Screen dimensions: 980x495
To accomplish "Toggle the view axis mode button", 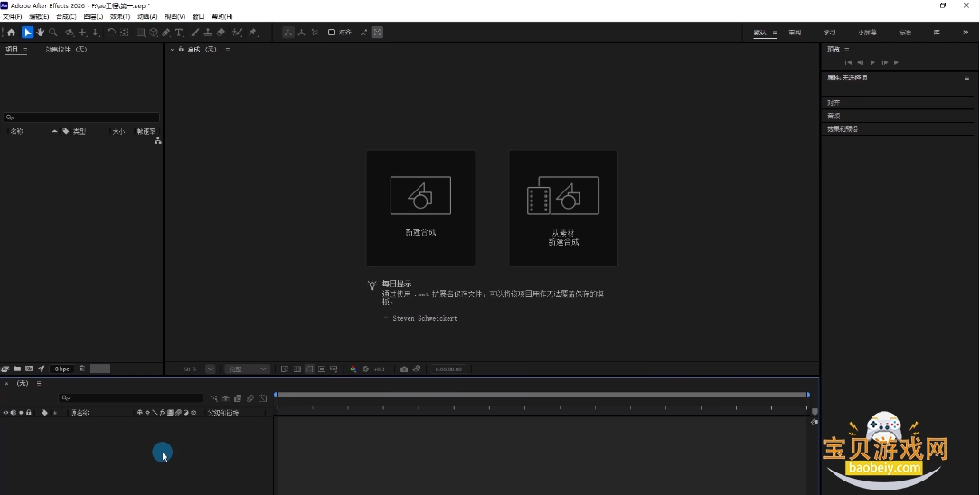I will [315, 33].
